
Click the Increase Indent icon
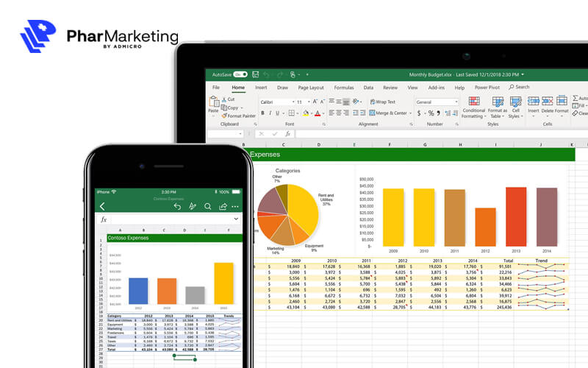(x=362, y=113)
